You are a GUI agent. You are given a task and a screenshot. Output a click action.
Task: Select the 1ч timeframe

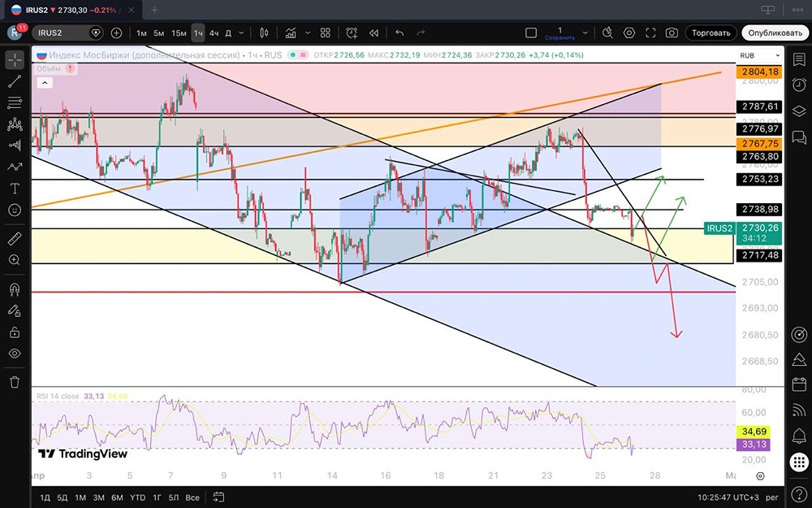point(198,33)
